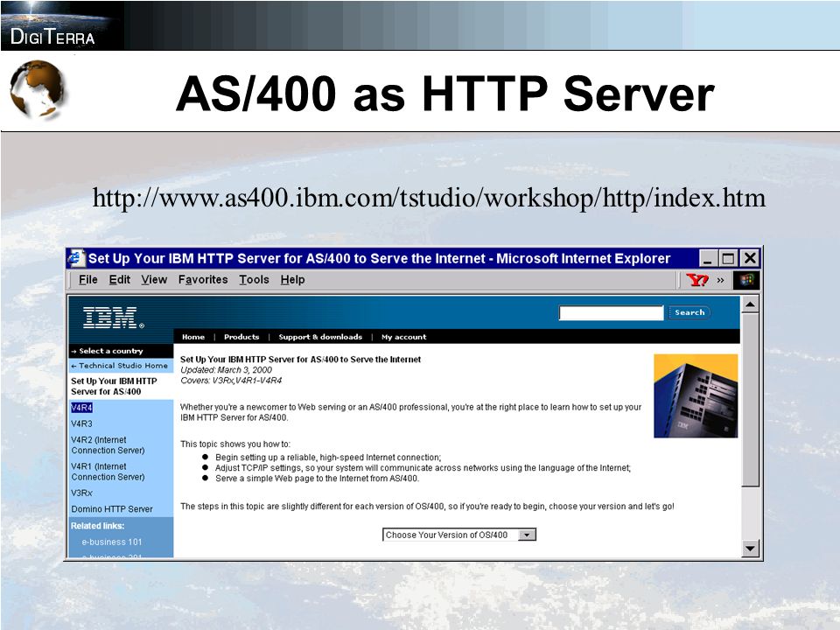This screenshot has height=630, width=840.
Task: Click the as400.ibm.com URL text on slide
Action: click(429, 199)
